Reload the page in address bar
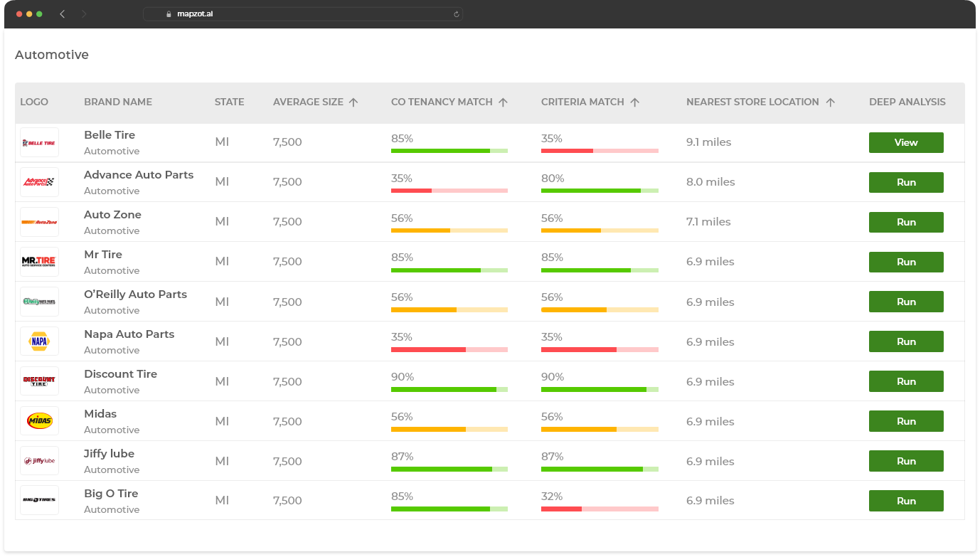Image resolution: width=980 pixels, height=557 pixels. [x=456, y=14]
